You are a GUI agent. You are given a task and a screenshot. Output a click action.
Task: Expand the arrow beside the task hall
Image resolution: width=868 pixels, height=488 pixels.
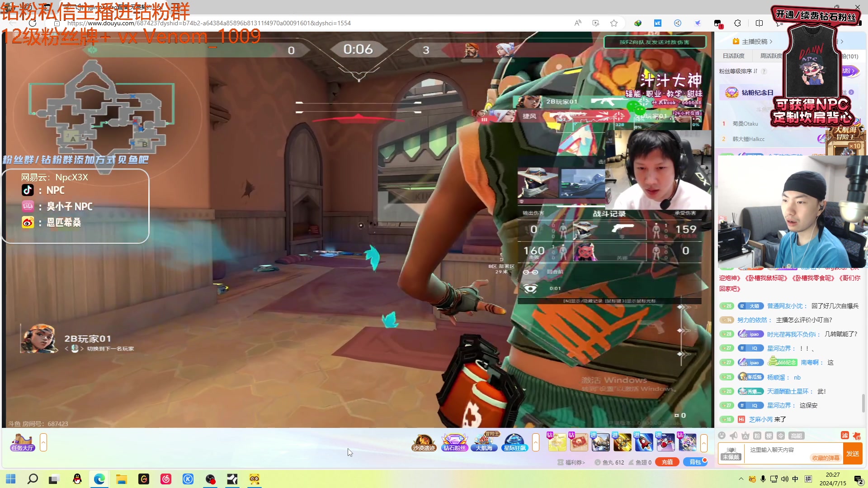coord(43,442)
